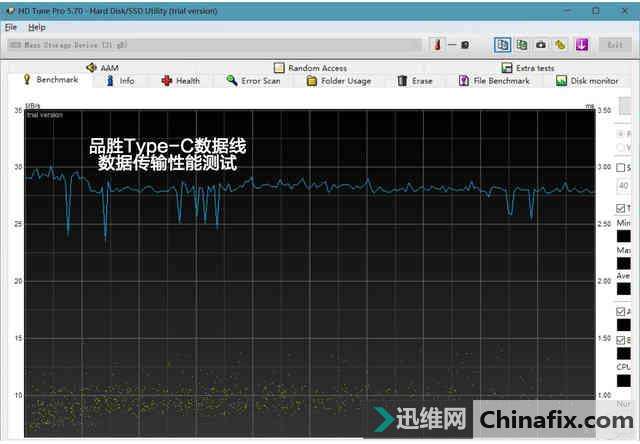The width and height of the screenshot is (640, 444).
Task: Click the 'ms' axis label
Action: tap(590, 106)
